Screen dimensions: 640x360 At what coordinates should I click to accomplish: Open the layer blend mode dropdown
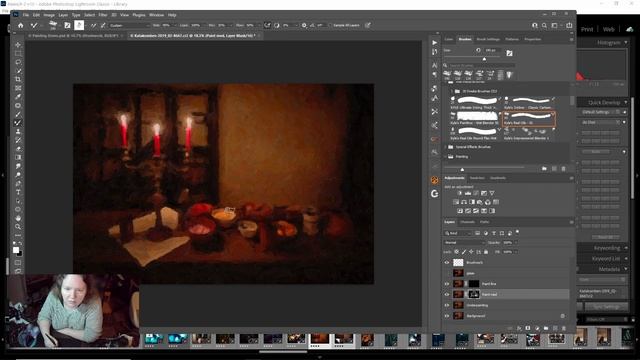464,242
